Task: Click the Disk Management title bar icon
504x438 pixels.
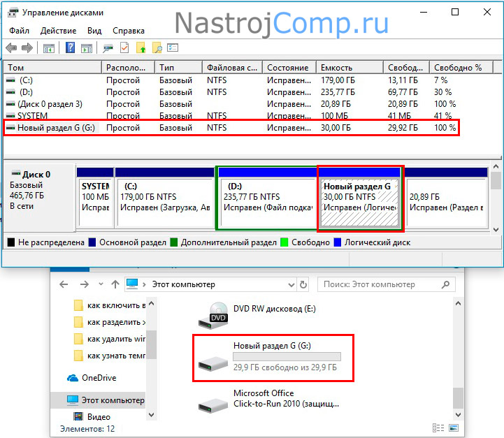Action: (x=13, y=13)
